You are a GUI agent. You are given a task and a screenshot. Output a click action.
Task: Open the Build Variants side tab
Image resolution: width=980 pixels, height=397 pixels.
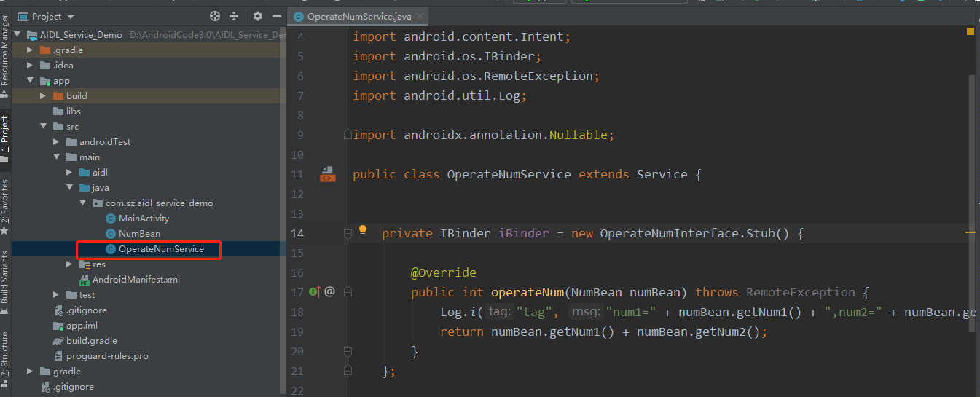click(5, 283)
